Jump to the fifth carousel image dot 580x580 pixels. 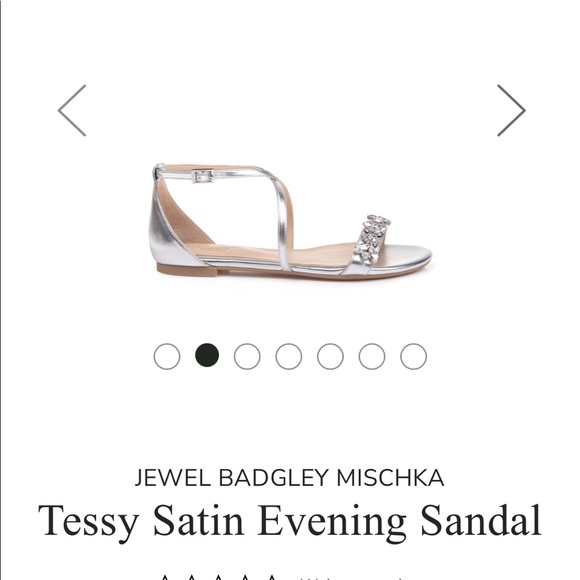click(x=330, y=356)
